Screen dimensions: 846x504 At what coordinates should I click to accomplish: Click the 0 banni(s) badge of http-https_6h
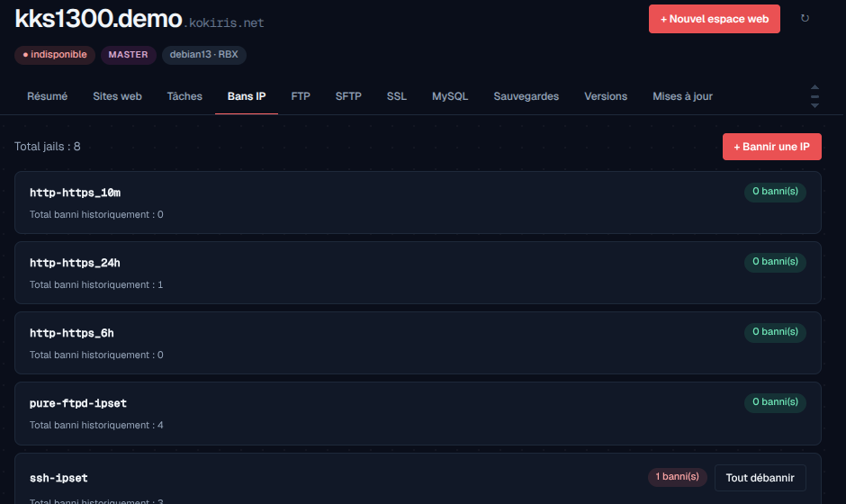[x=775, y=332]
